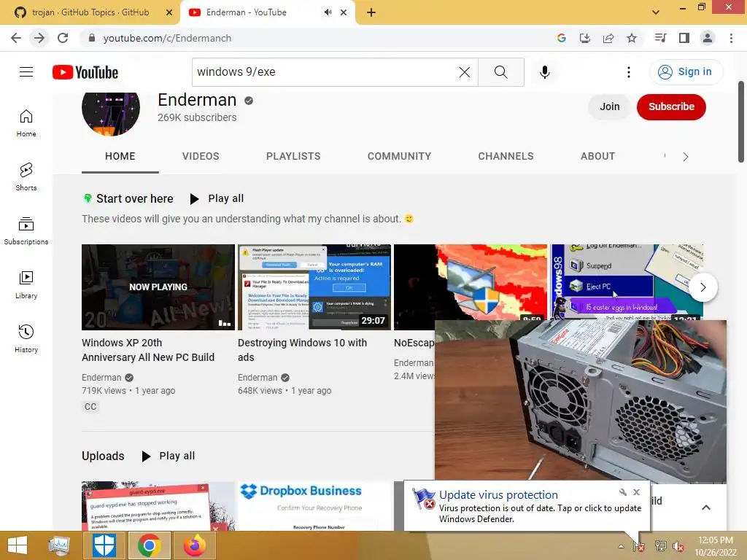Select the COMMUNITY channel tab
747x560 pixels.
(399, 156)
